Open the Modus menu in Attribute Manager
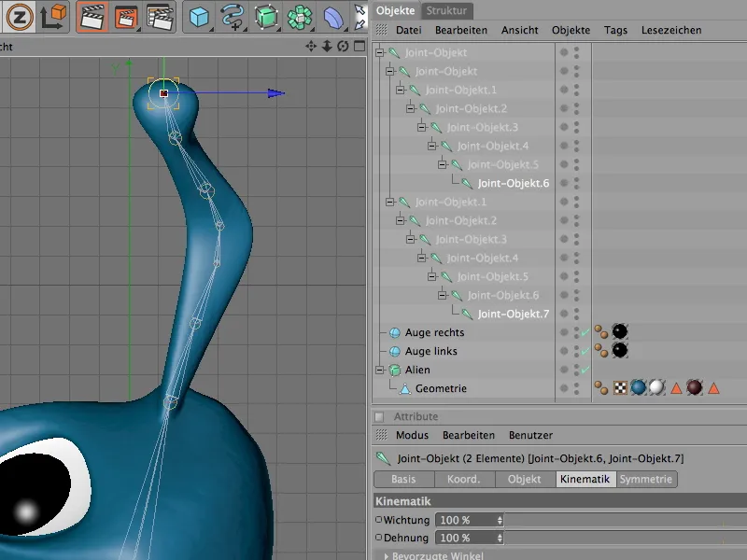 point(412,435)
